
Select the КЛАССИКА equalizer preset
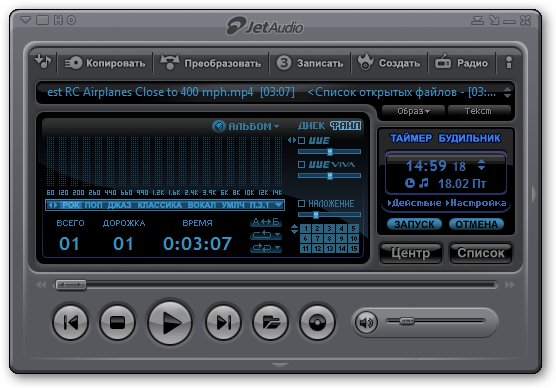tap(160, 205)
